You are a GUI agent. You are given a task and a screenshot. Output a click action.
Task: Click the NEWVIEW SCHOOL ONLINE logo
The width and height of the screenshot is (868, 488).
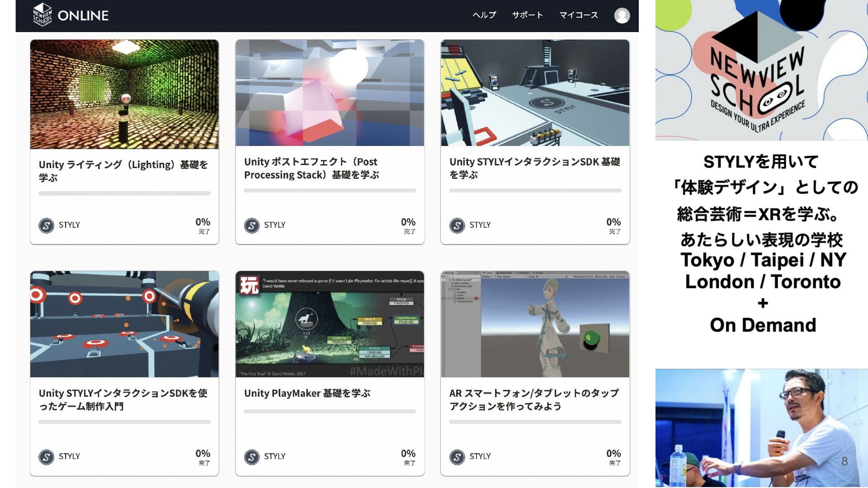(x=71, y=15)
